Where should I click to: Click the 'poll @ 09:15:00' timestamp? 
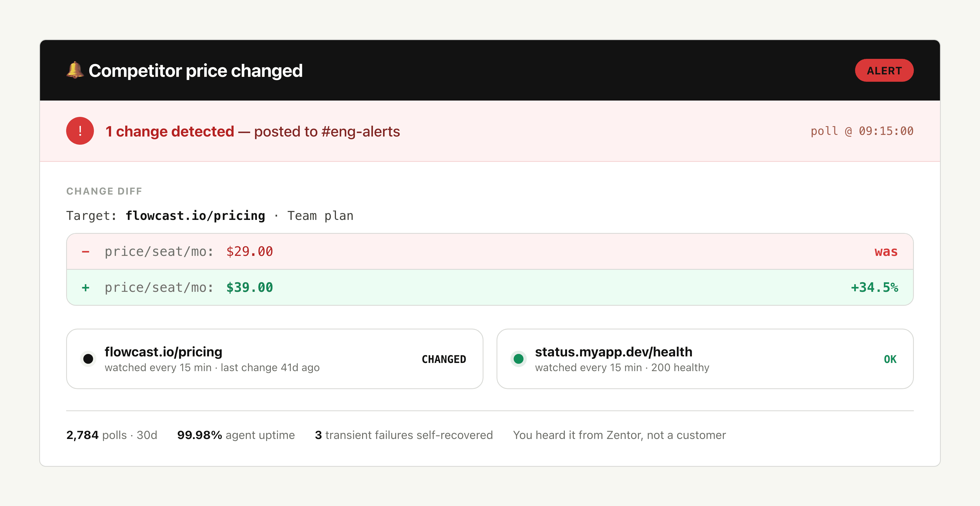pos(862,131)
